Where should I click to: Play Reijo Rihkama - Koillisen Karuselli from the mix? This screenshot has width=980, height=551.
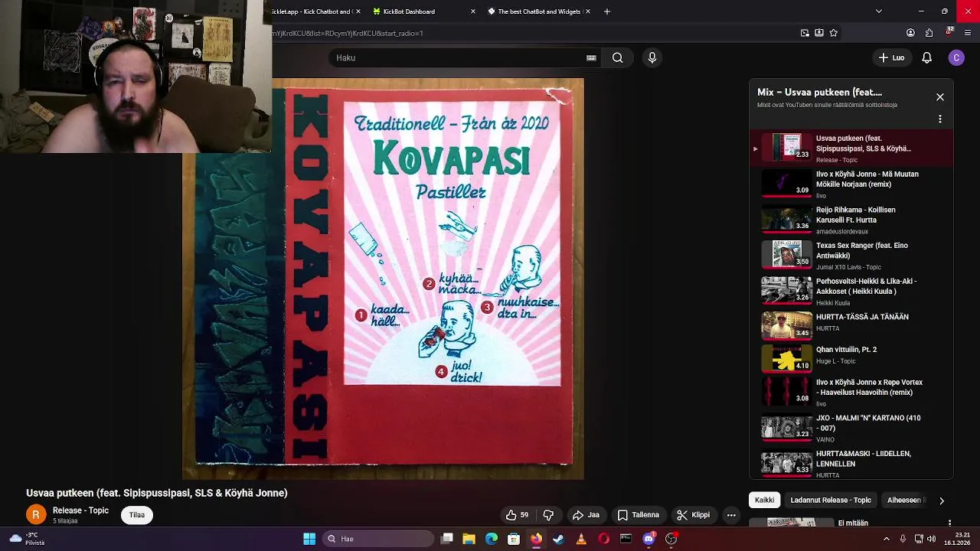(x=851, y=220)
